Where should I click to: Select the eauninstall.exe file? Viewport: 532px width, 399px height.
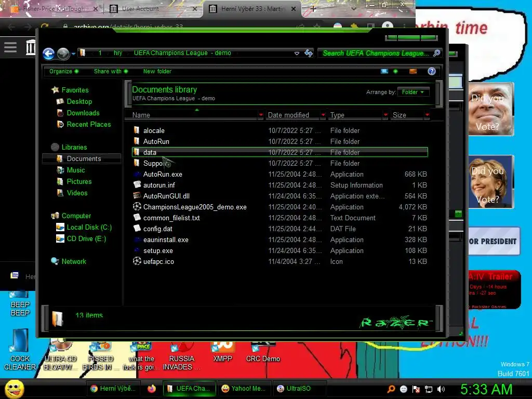click(280, 240)
